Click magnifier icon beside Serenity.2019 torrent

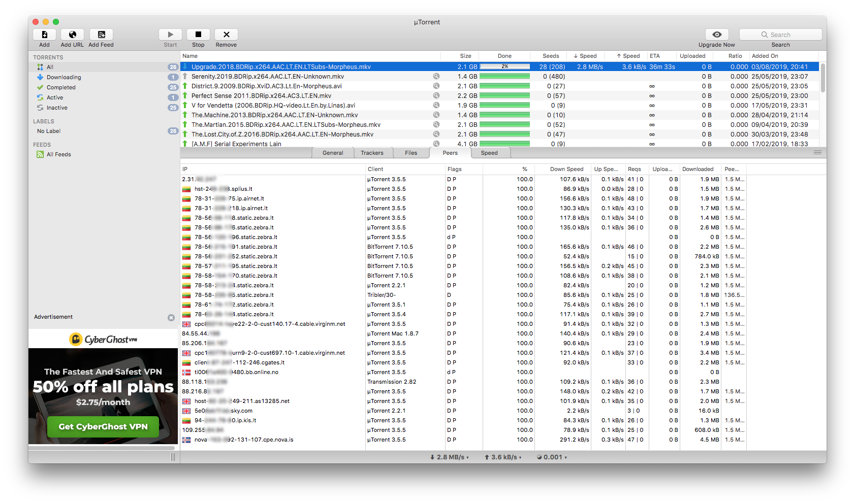(x=436, y=77)
